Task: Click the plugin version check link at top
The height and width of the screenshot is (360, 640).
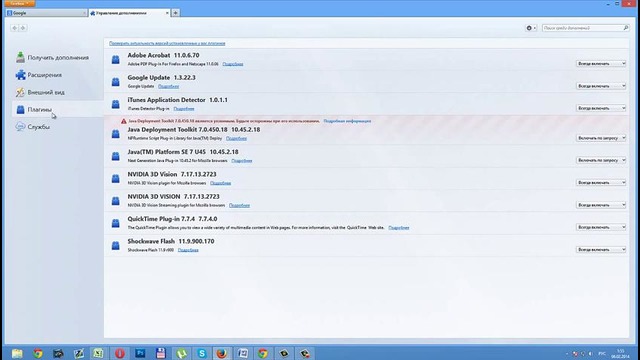Action: click(x=167, y=43)
